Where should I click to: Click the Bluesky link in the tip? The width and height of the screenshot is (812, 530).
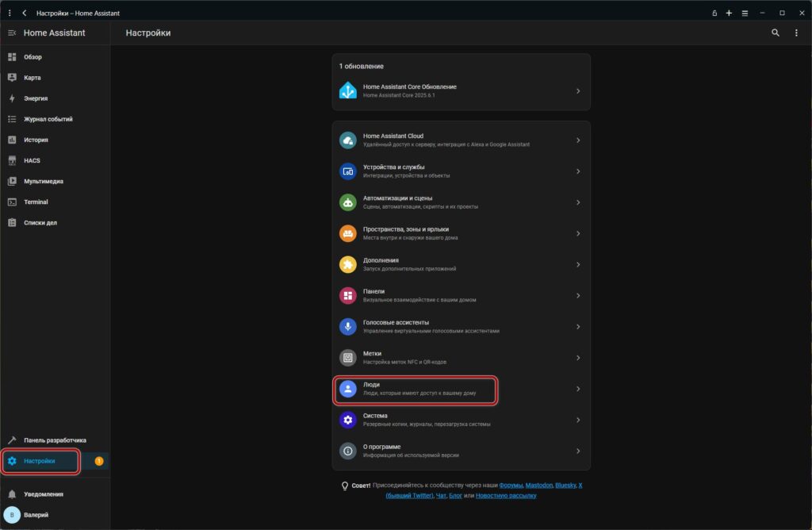565,485
